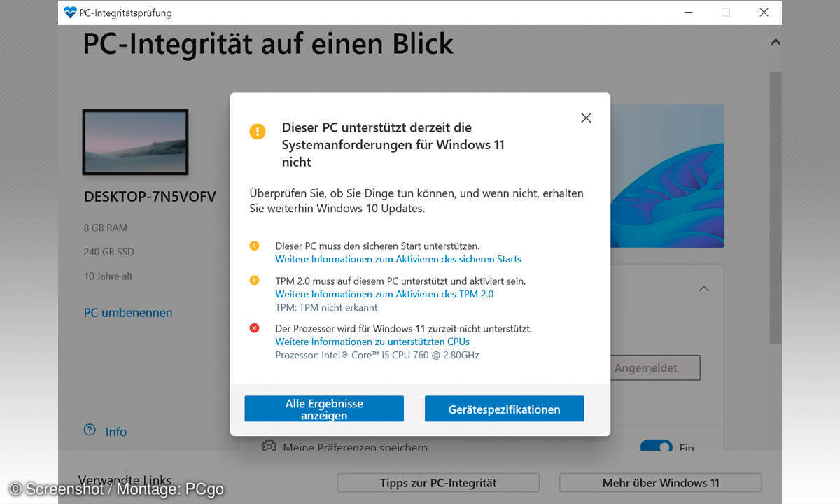Image resolution: width=840 pixels, height=504 pixels.
Task: Click warning icon next to TPM 2.0 message
Action: 254,281
